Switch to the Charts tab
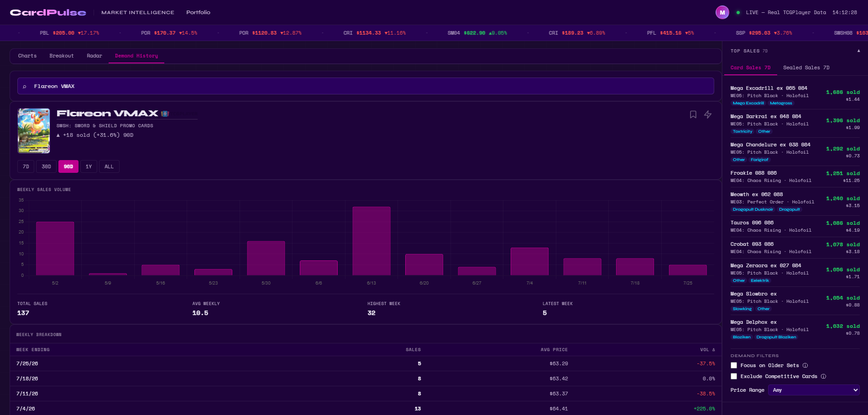 [x=27, y=56]
